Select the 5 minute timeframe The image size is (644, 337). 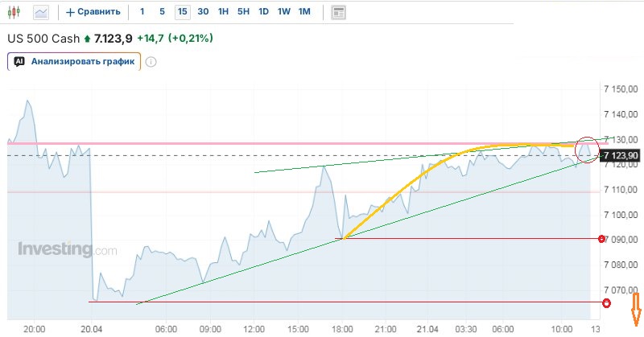[x=162, y=12]
